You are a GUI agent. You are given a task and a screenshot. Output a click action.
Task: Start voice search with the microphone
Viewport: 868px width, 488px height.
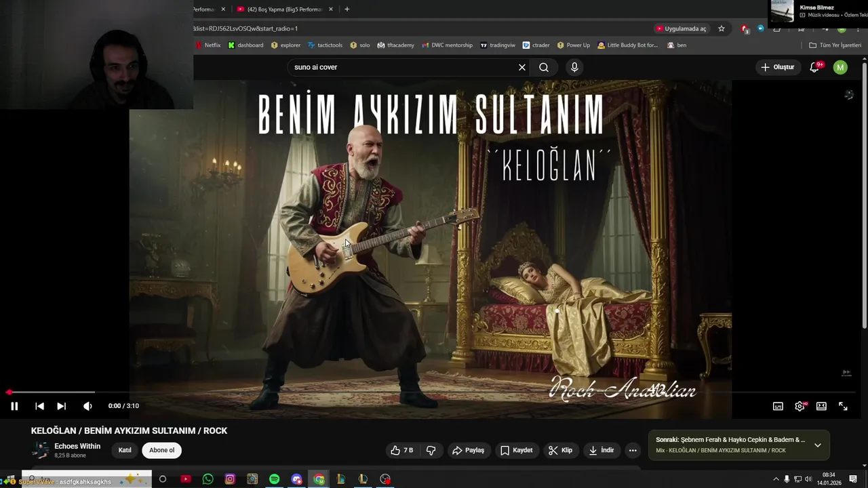pos(574,67)
